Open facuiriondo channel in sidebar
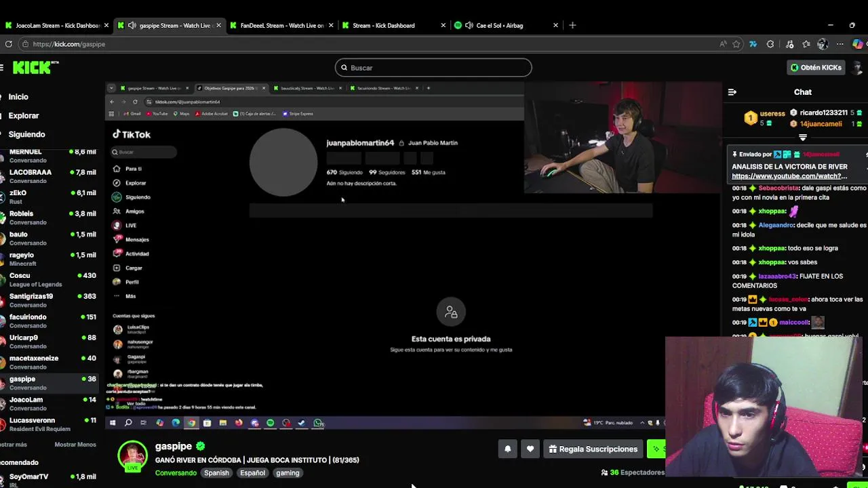This screenshot has width=868, height=488. pyautogui.click(x=49, y=321)
